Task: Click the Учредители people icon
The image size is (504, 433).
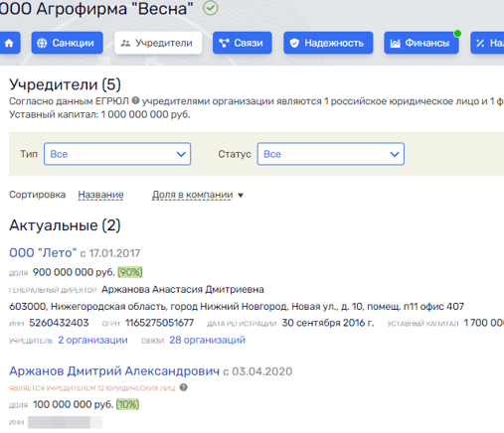Action: point(125,43)
